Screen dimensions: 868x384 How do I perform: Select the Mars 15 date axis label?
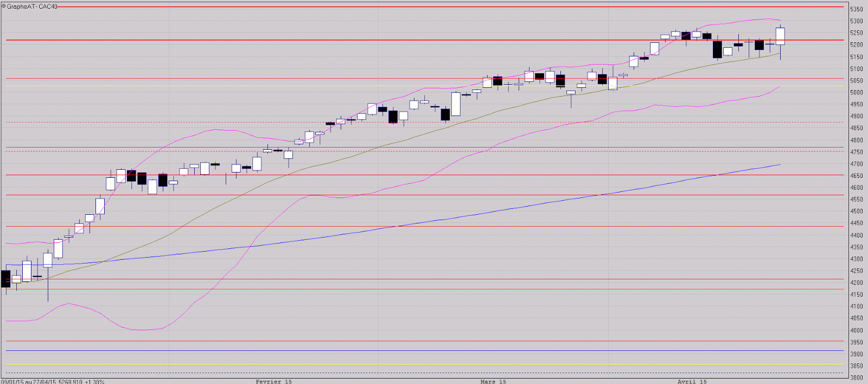coord(493,381)
